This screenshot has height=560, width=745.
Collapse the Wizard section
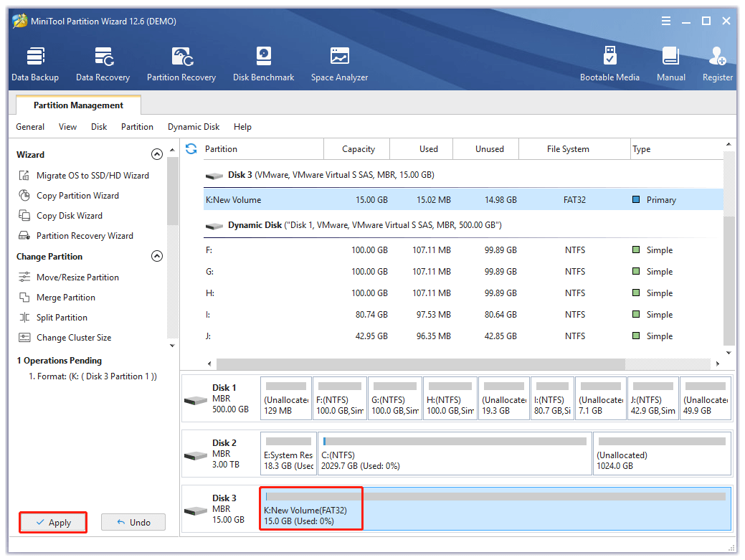(157, 154)
